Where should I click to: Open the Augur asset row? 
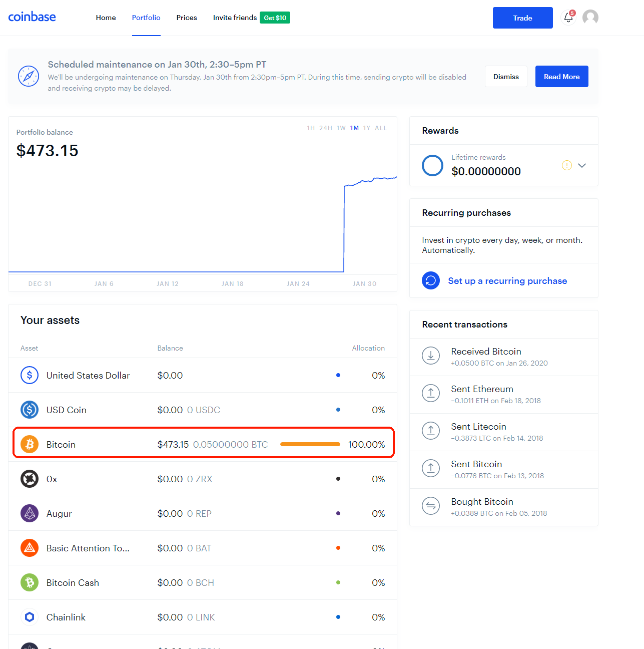[x=203, y=513]
